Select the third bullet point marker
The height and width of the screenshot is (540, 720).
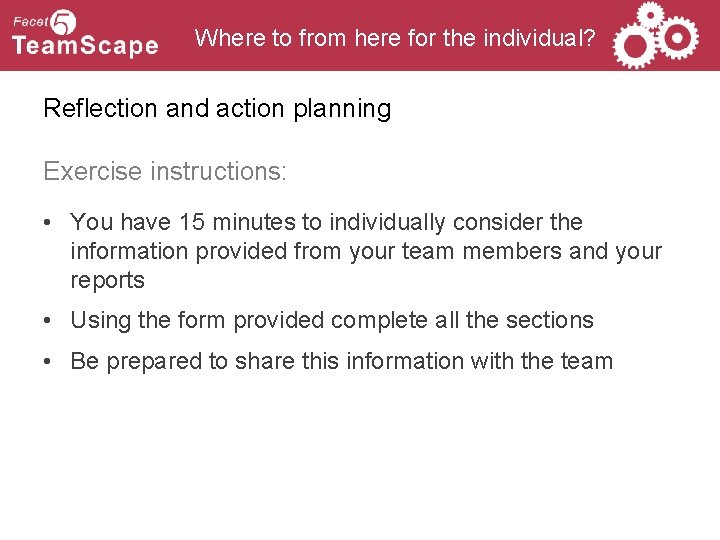50,361
